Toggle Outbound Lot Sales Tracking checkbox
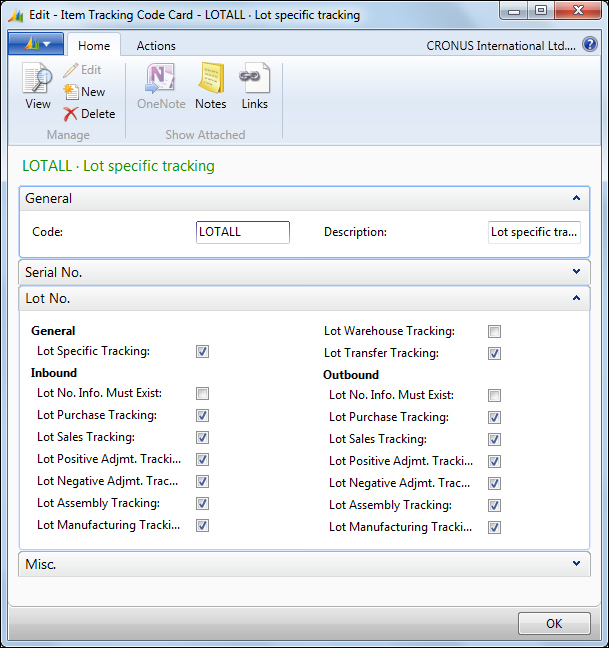The width and height of the screenshot is (609, 648). (495, 439)
